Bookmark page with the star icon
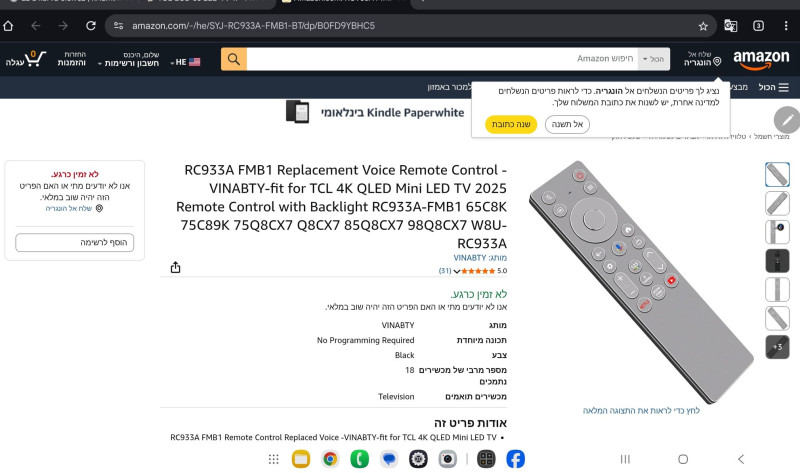800x473 pixels. point(703,26)
